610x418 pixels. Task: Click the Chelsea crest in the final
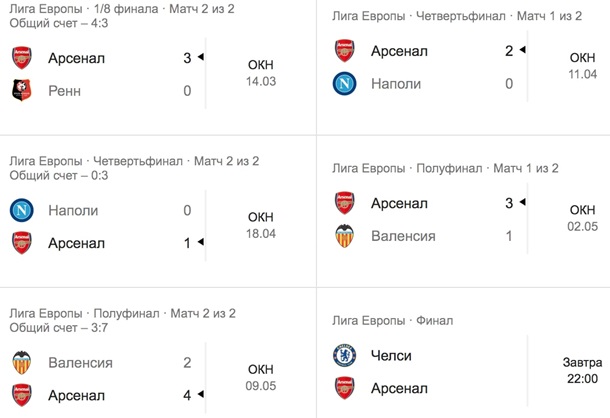(345, 355)
